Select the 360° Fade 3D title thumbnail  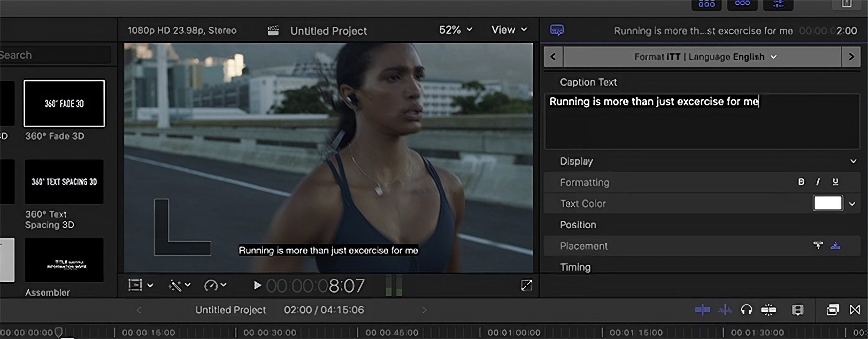pyautogui.click(x=64, y=103)
